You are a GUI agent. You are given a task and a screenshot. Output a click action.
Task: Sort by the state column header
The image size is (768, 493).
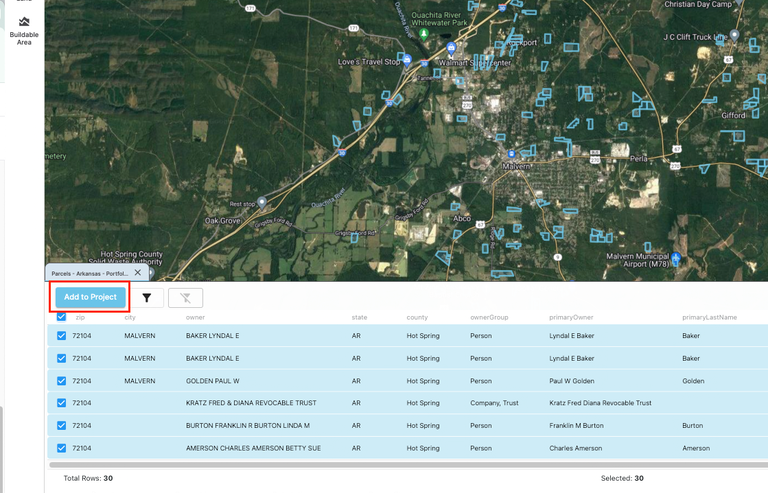359,317
